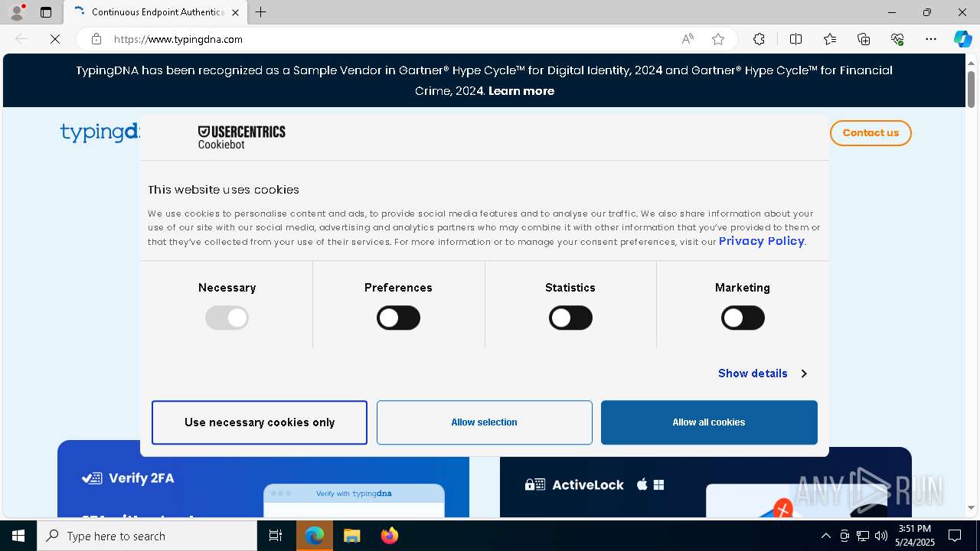Open the Windows Start menu
This screenshot has width=980, height=551.
coord(18,536)
